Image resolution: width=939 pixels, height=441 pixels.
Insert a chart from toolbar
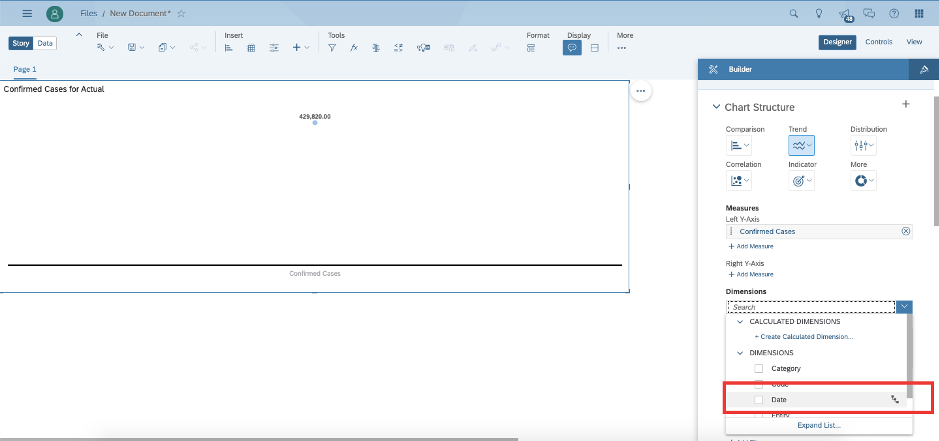(x=229, y=48)
